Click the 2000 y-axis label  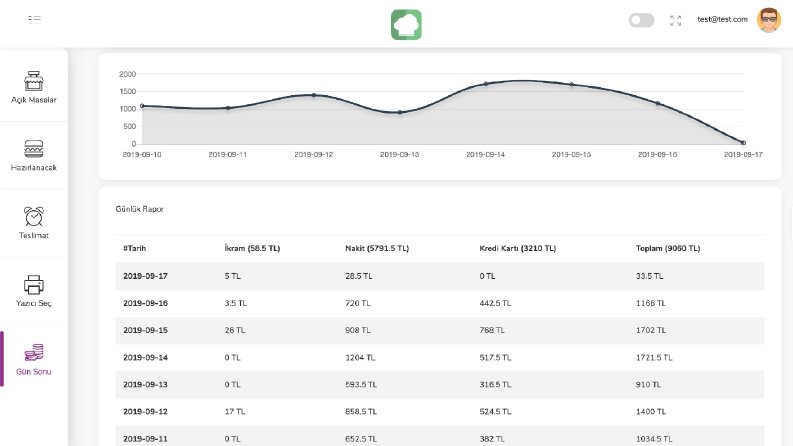127,74
